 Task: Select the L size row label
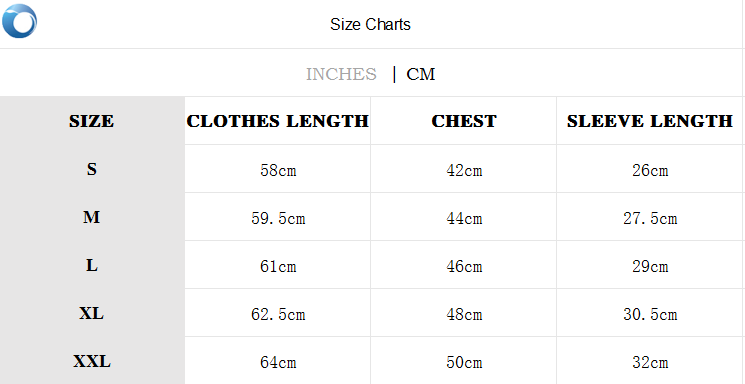tap(92, 265)
